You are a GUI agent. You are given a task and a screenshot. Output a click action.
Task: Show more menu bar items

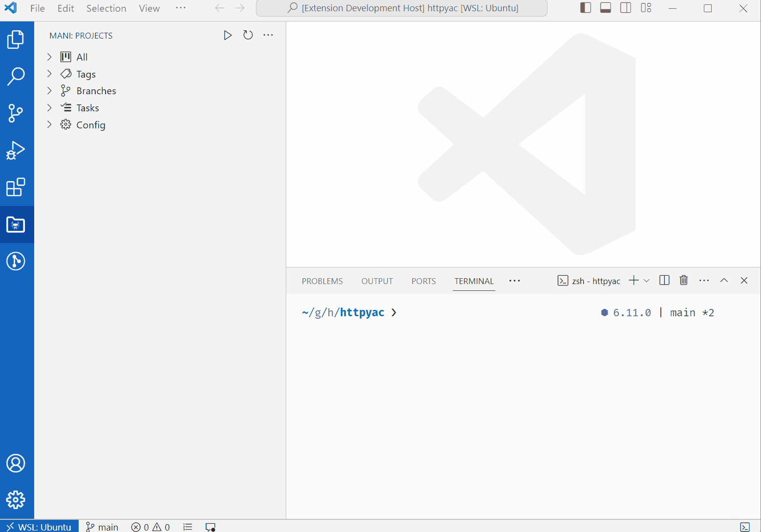click(x=181, y=8)
